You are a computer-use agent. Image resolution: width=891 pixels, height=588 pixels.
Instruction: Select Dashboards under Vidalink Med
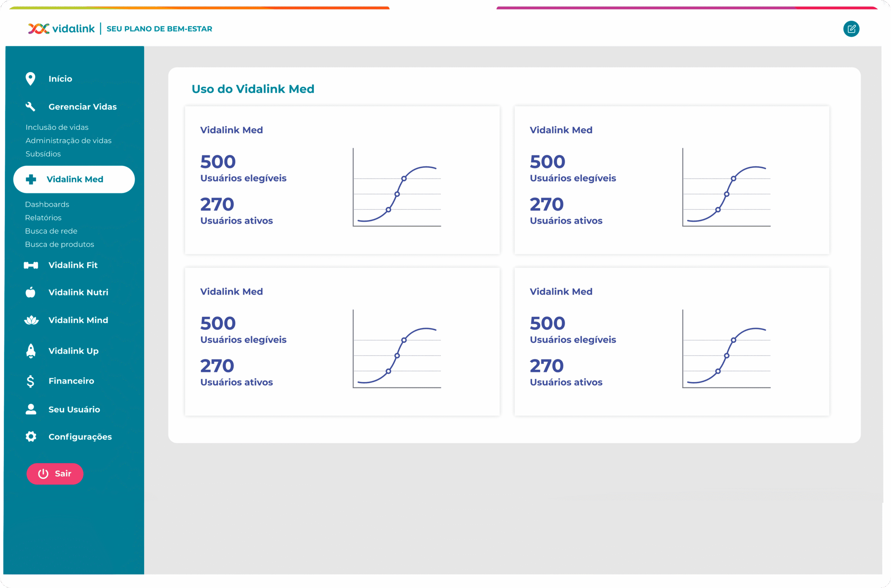[47, 204]
